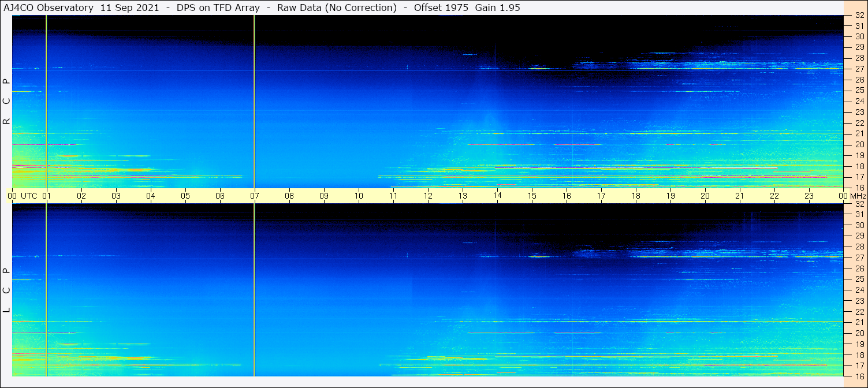Click the 31 MHz label on LCP scale
Screen dimensions: 868x388
(x=859, y=215)
